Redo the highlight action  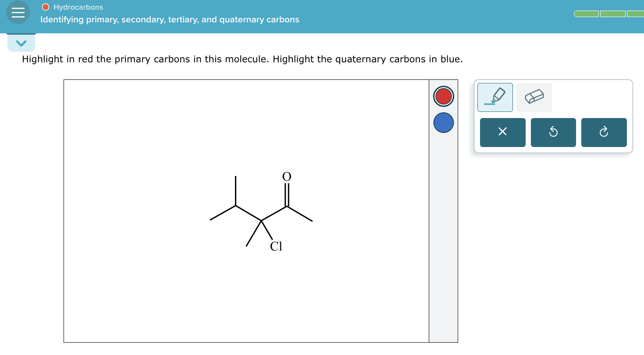coord(604,132)
